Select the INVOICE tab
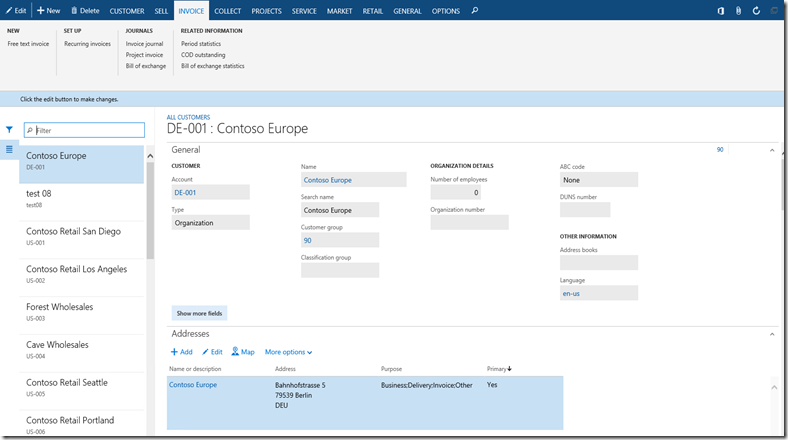 click(191, 11)
